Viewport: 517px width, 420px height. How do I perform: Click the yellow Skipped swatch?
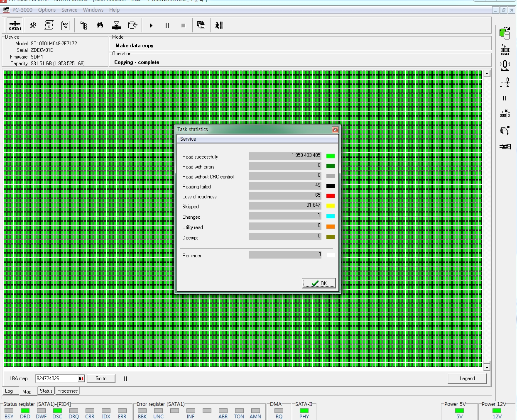[x=331, y=206]
